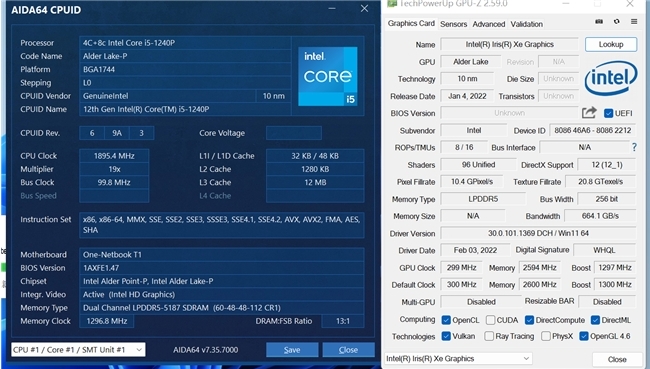The height and width of the screenshot is (369, 650).
Task: Click the GPU-Z title bar app icon
Action: 392,4
